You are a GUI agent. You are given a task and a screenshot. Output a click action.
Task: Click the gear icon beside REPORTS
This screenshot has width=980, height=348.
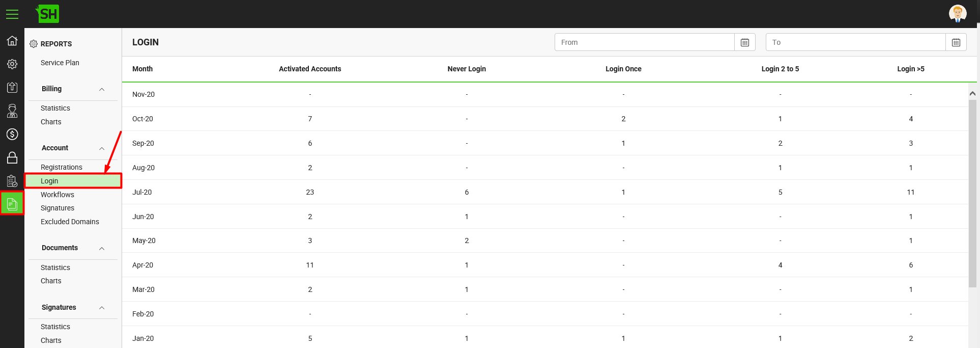coord(34,44)
